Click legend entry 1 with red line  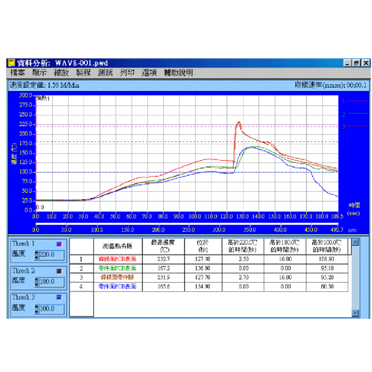(x=355, y=101)
